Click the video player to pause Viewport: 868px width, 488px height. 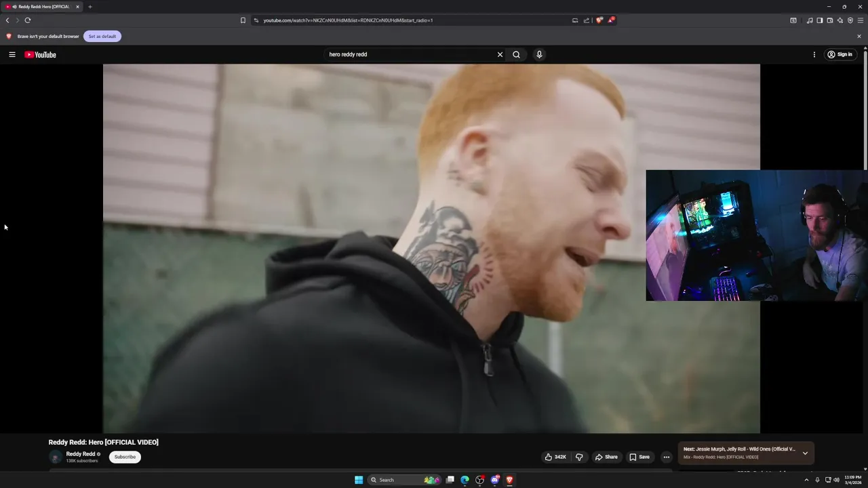click(431, 248)
